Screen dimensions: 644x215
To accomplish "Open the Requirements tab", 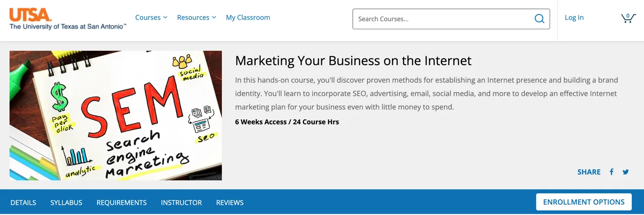I will (x=122, y=202).
